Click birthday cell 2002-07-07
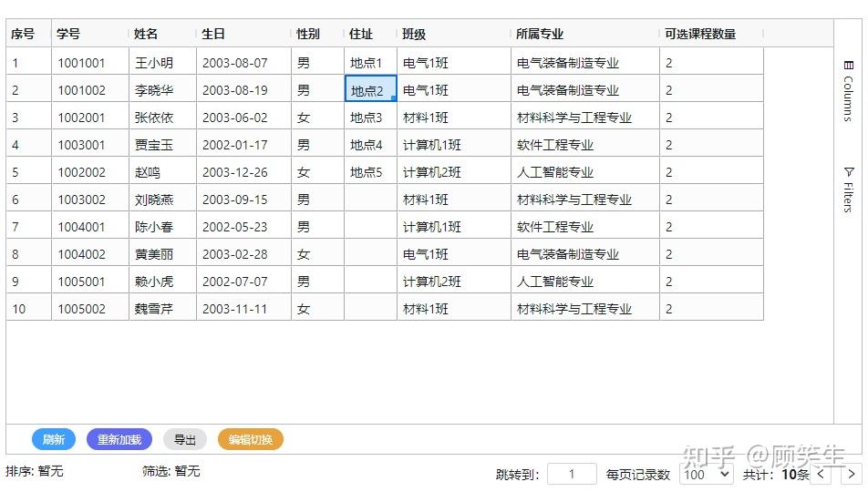This screenshot has width=868, height=492. 243,281
